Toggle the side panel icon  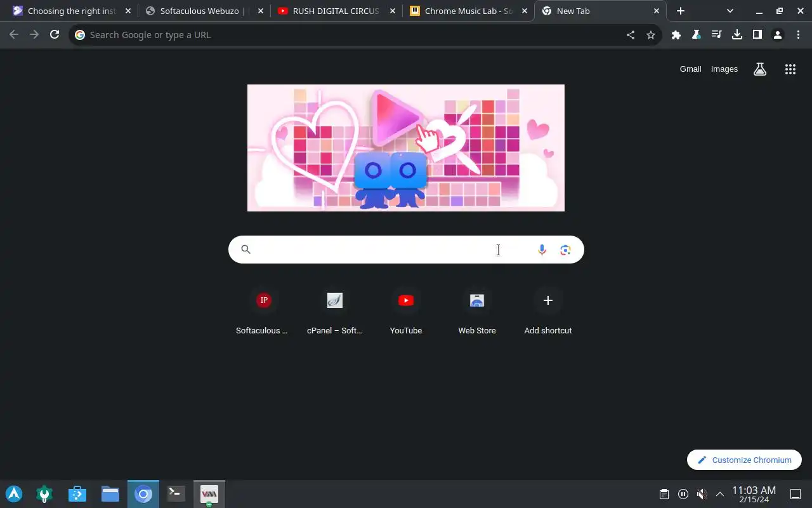pyautogui.click(x=757, y=35)
